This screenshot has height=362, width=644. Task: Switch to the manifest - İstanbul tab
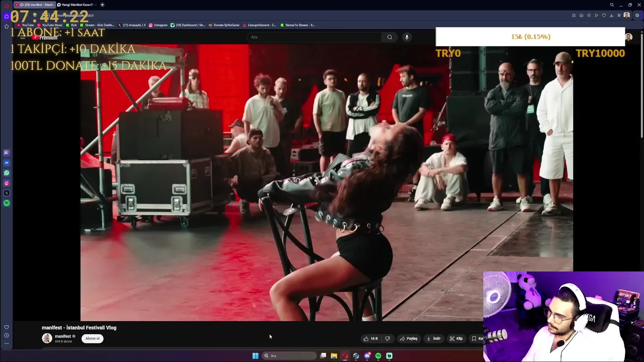(x=34, y=5)
